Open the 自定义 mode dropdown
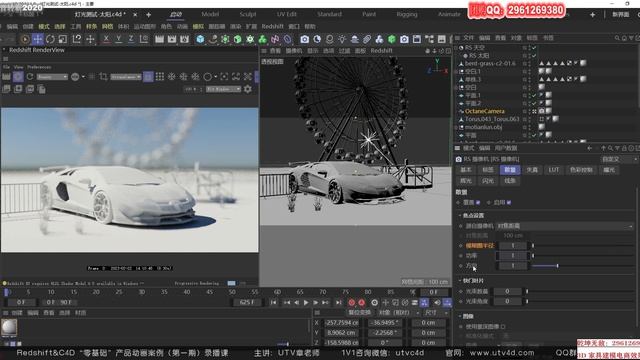The height and width of the screenshot is (360, 640). click(x=619, y=159)
